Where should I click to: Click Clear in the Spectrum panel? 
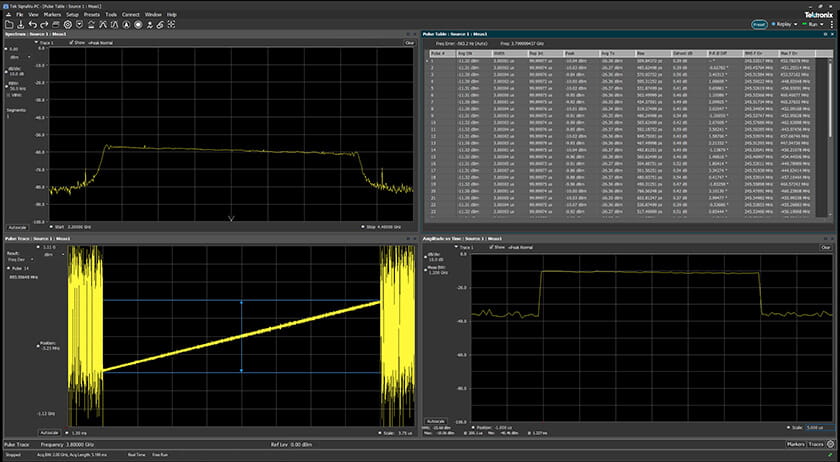pyautogui.click(x=409, y=44)
